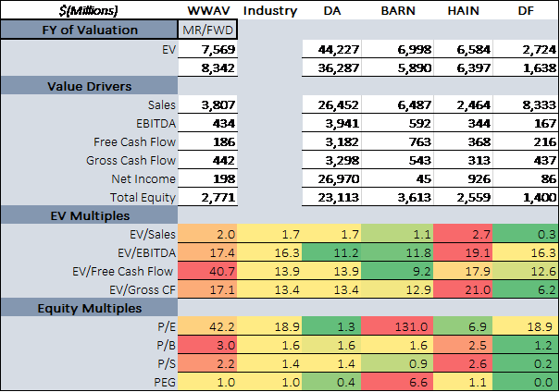Click BARN EBITDA value 592
This screenshot has width=560, height=392.
[x=397, y=123]
